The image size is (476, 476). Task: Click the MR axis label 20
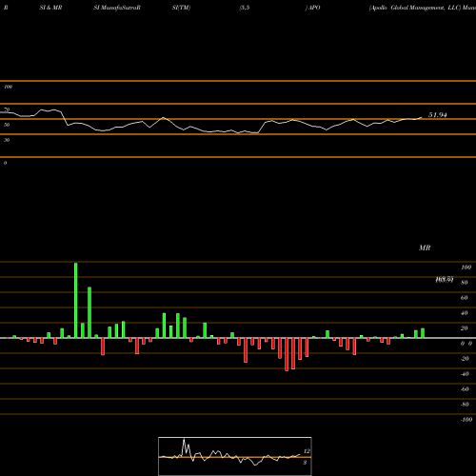tap(465, 328)
